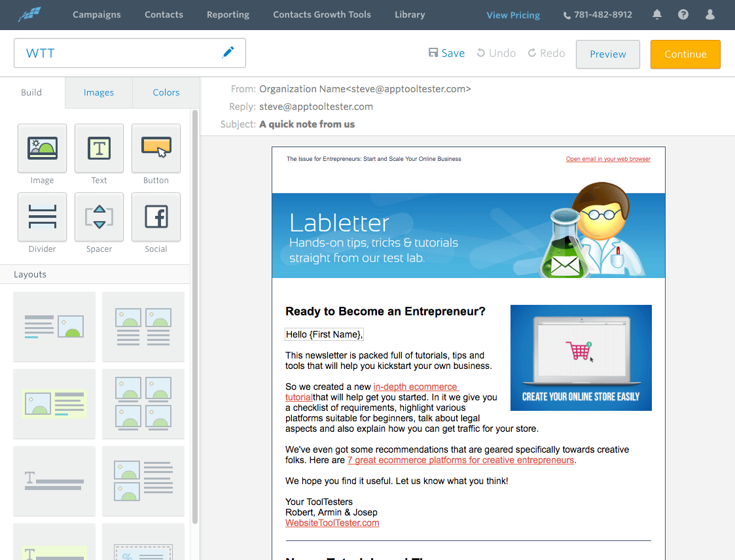Image resolution: width=735 pixels, height=560 pixels.
Task: Open '7 great ecommerce platforms' link
Action: (461, 460)
